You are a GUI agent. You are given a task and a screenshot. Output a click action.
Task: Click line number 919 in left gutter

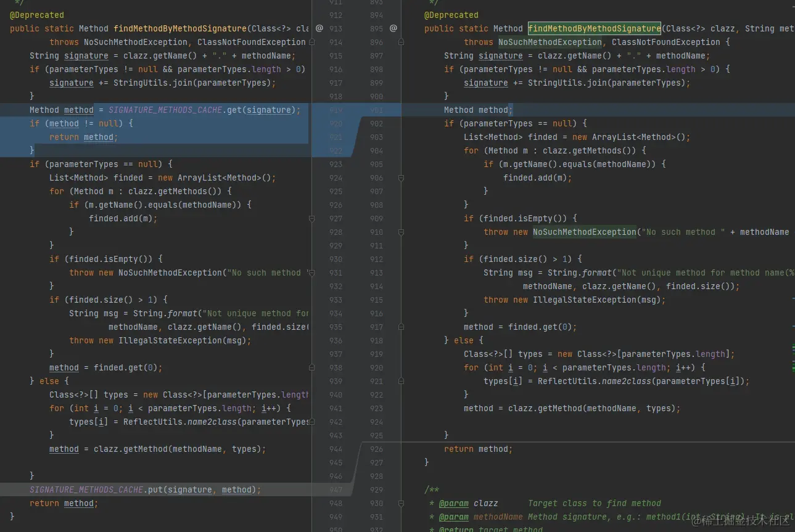click(336, 110)
